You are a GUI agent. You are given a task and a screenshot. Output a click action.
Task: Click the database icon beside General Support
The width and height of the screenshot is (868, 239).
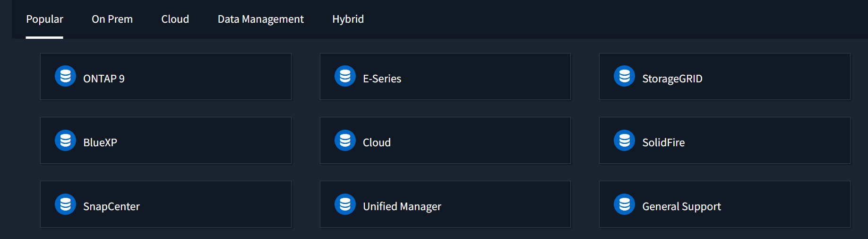click(624, 204)
